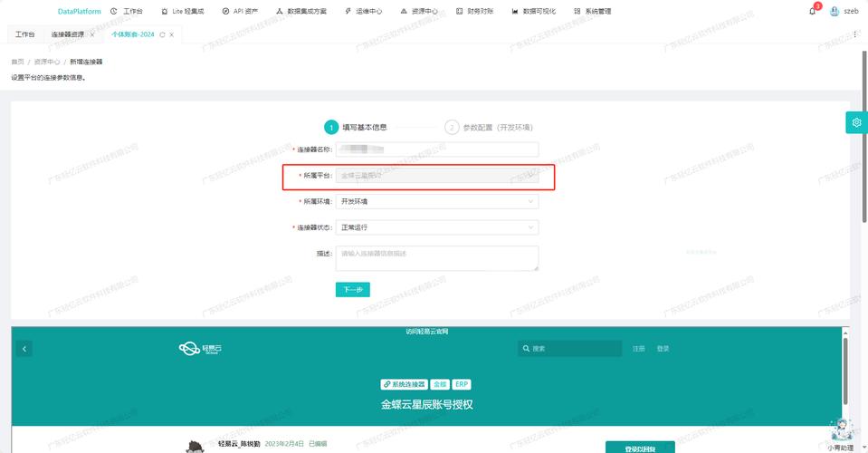
Task: Click the 金蝶 tag
Action: pyautogui.click(x=440, y=384)
